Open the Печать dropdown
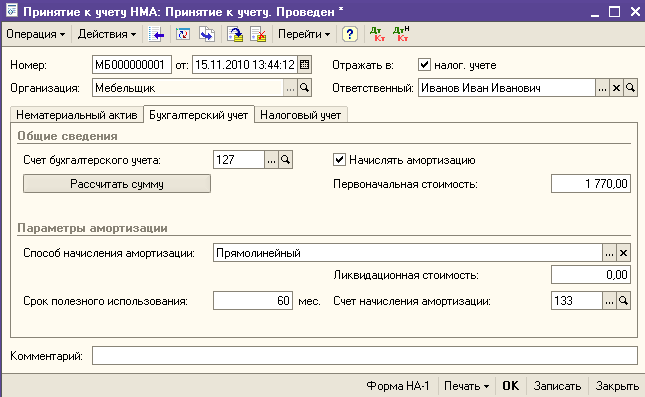 click(466, 386)
